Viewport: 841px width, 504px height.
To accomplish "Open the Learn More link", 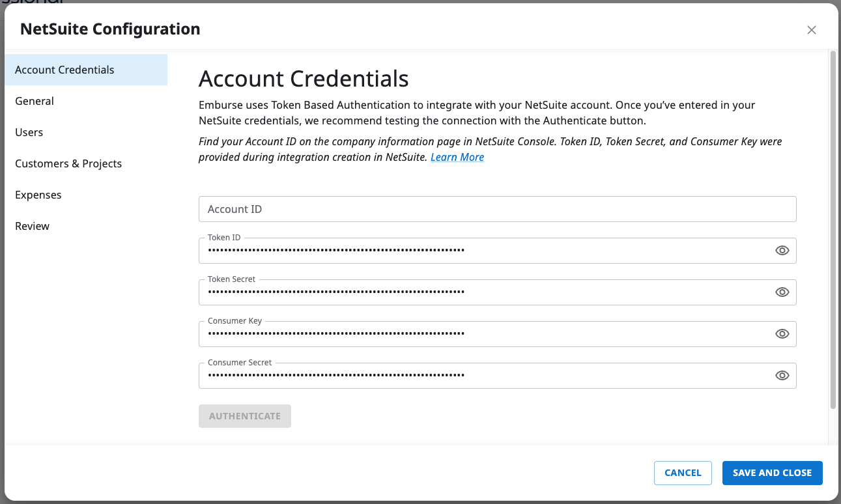I will [x=457, y=157].
